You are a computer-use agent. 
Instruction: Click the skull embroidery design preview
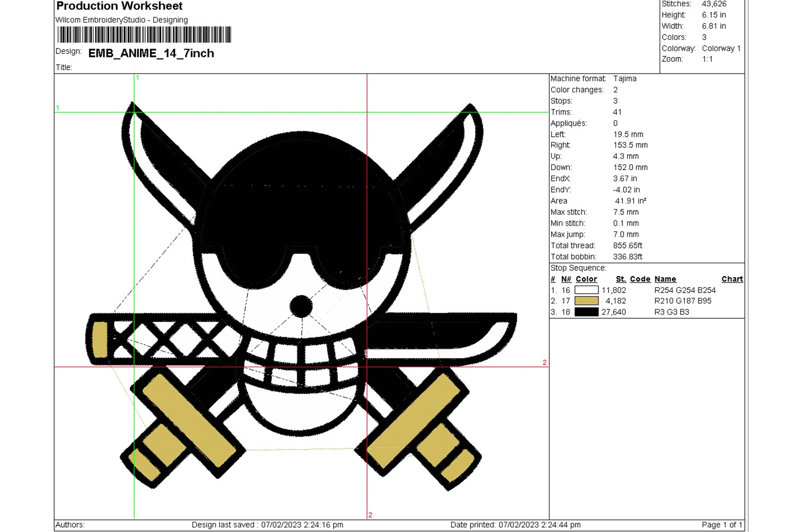(302, 295)
